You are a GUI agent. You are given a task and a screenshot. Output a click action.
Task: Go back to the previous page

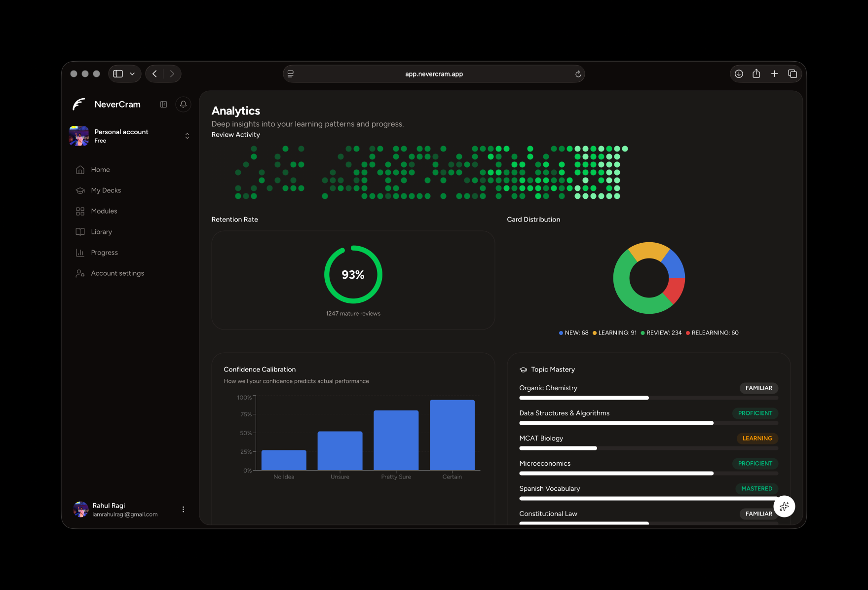(x=154, y=74)
